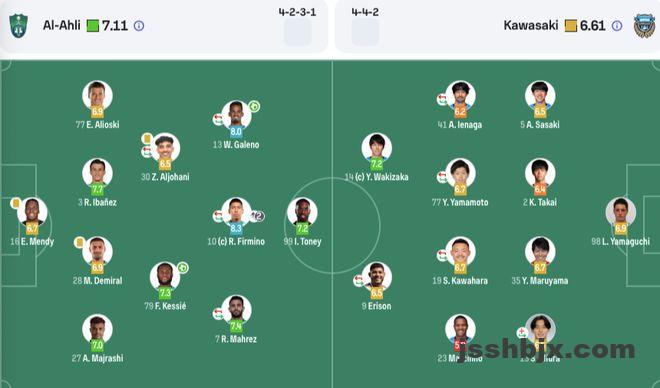
Task: Click the yellow card icon on Z. Aljohani
Action: 147,138
